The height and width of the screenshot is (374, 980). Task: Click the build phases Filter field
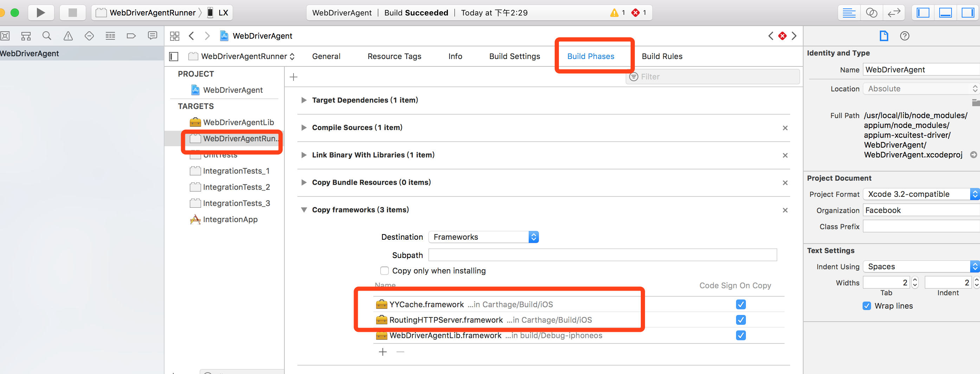pos(712,77)
